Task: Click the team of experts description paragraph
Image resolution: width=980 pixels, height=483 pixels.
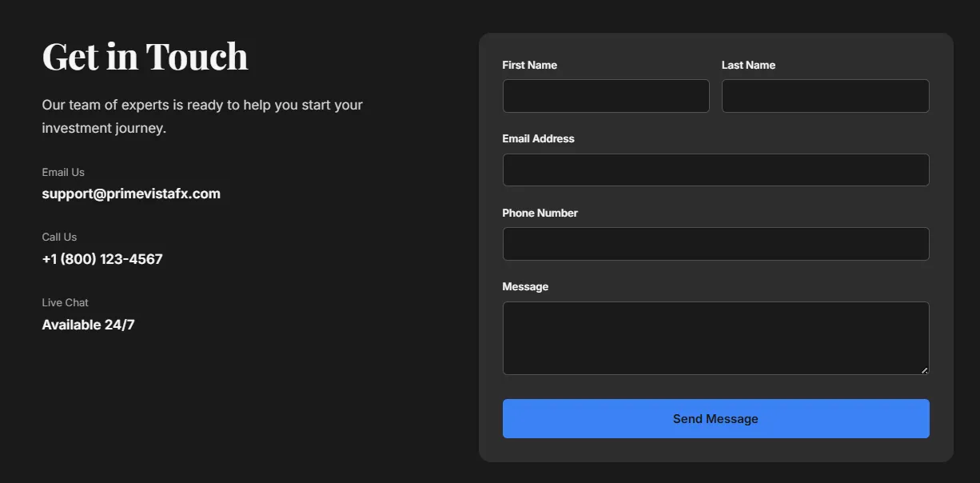Action: point(202,116)
